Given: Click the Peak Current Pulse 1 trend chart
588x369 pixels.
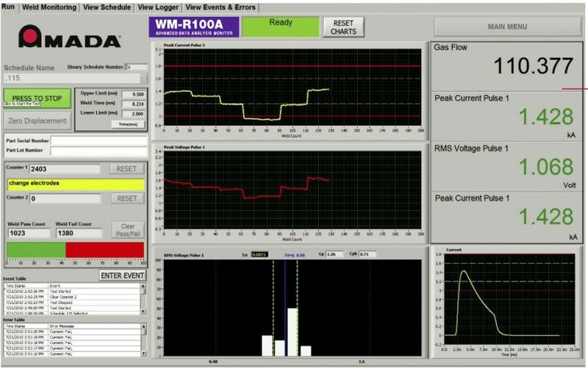Looking at the screenshot, I should 293,87.
